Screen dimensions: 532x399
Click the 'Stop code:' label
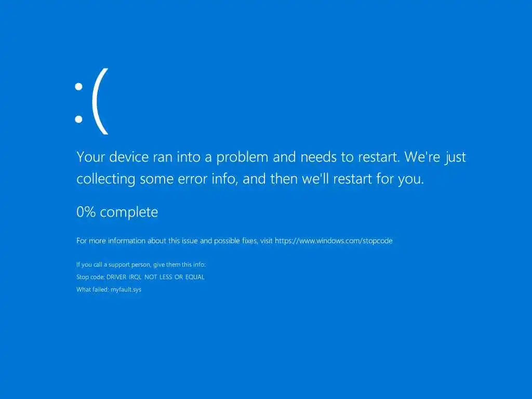[x=90, y=277]
